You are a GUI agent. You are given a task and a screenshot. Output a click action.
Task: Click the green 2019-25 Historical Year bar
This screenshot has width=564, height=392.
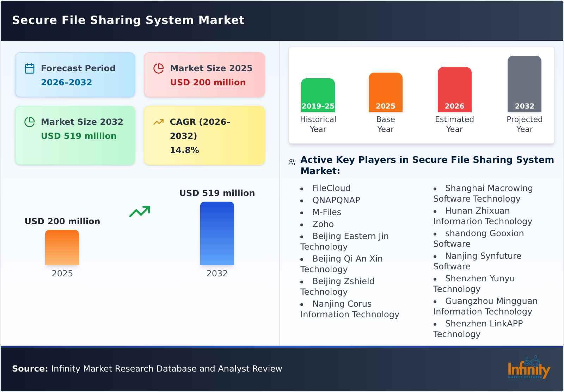coord(318,95)
